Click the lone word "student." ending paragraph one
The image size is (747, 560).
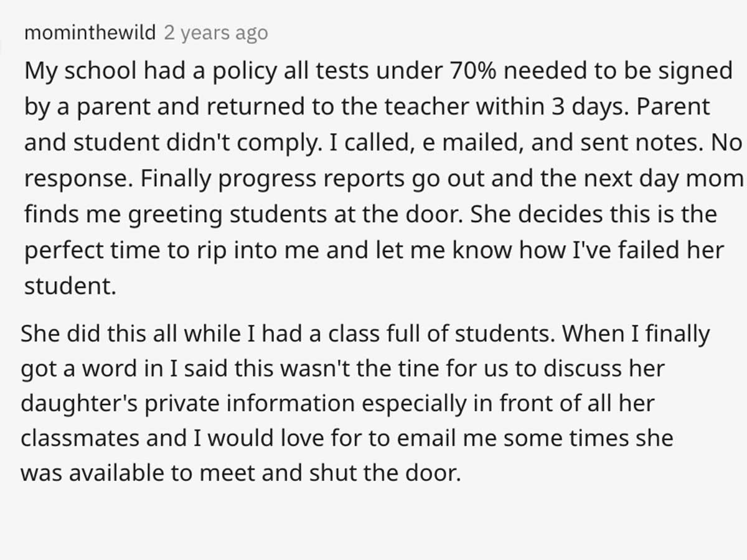70,287
